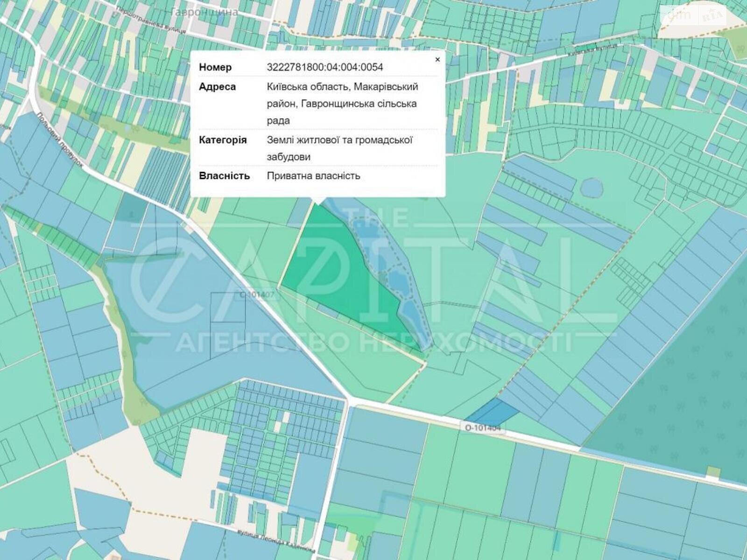Select the address text Київська область
The width and height of the screenshot is (747, 560).
(x=308, y=86)
